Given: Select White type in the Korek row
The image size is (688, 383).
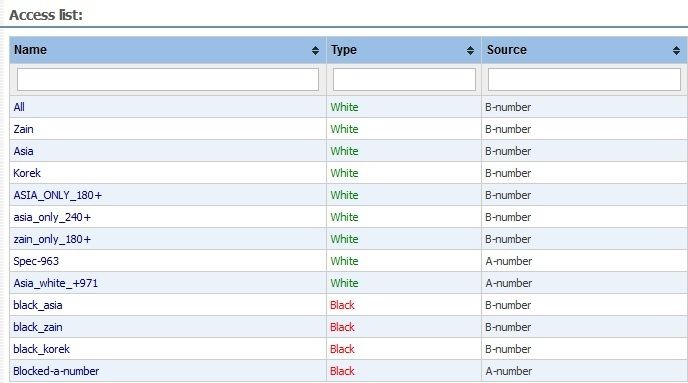Looking at the screenshot, I should tap(344, 173).
